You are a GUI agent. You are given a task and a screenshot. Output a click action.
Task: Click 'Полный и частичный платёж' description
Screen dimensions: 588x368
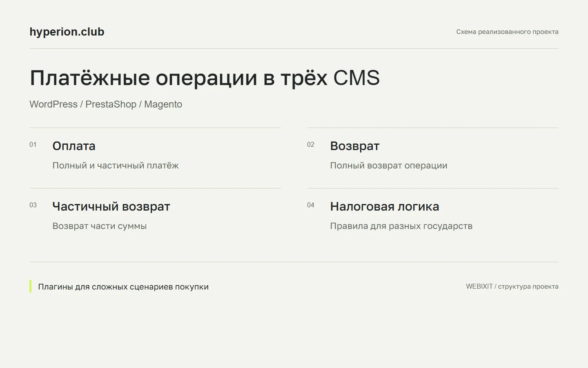(116, 166)
